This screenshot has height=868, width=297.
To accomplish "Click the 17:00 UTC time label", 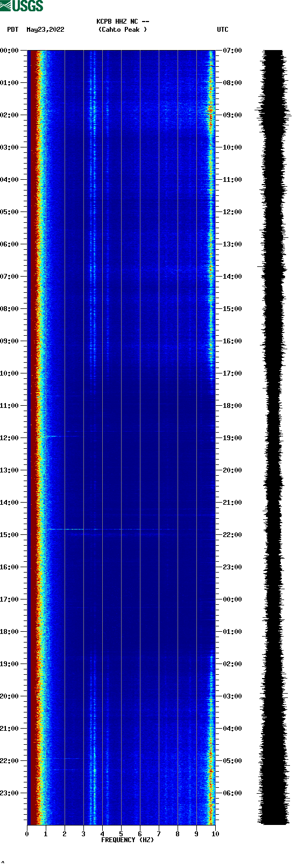I will tap(232, 373).
